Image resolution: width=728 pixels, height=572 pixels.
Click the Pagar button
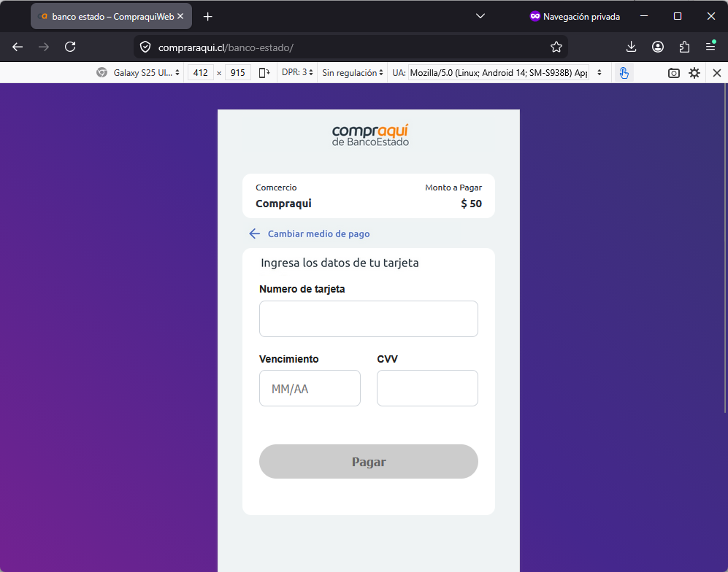pyautogui.click(x=368, y=462)
